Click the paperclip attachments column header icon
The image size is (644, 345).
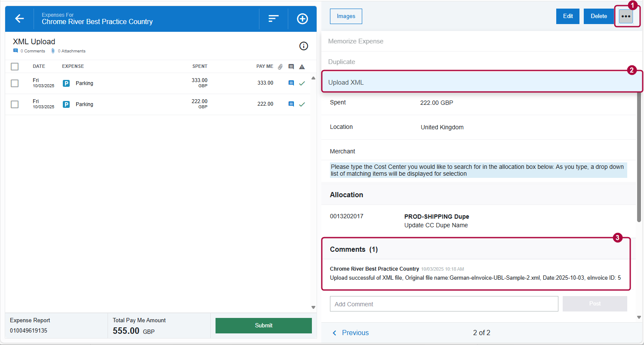coord(280,66)
